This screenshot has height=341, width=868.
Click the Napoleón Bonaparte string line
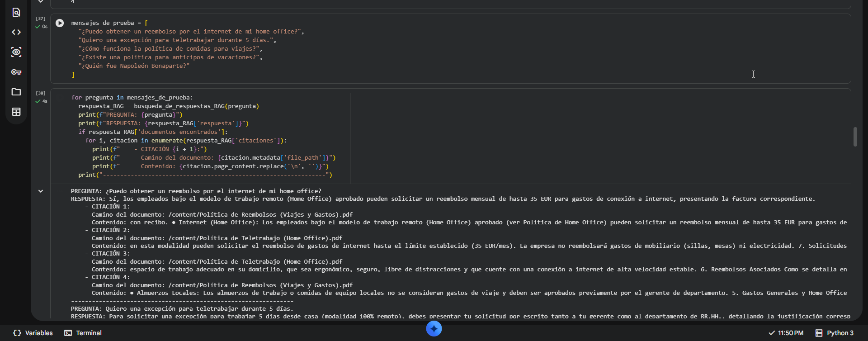pos(134,66)
